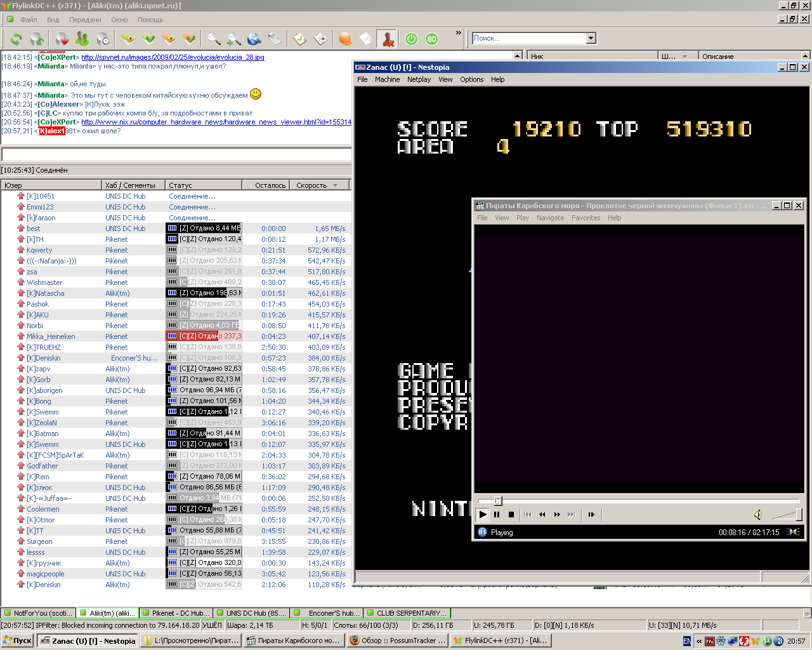Image resolution: width=812 pixels, height=650 pixels.
Task: Click the green arrows reconnect toolbar icon
Action: 16,39
